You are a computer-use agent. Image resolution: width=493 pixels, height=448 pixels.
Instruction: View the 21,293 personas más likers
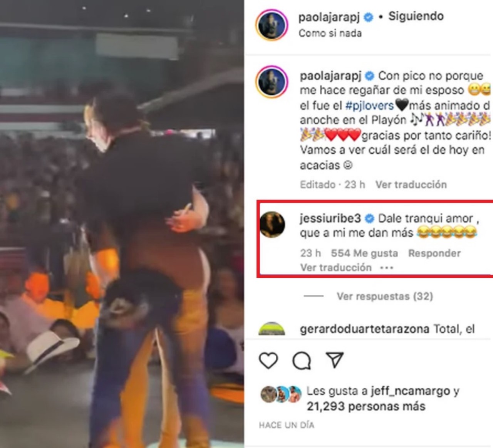tap(366, 406)
